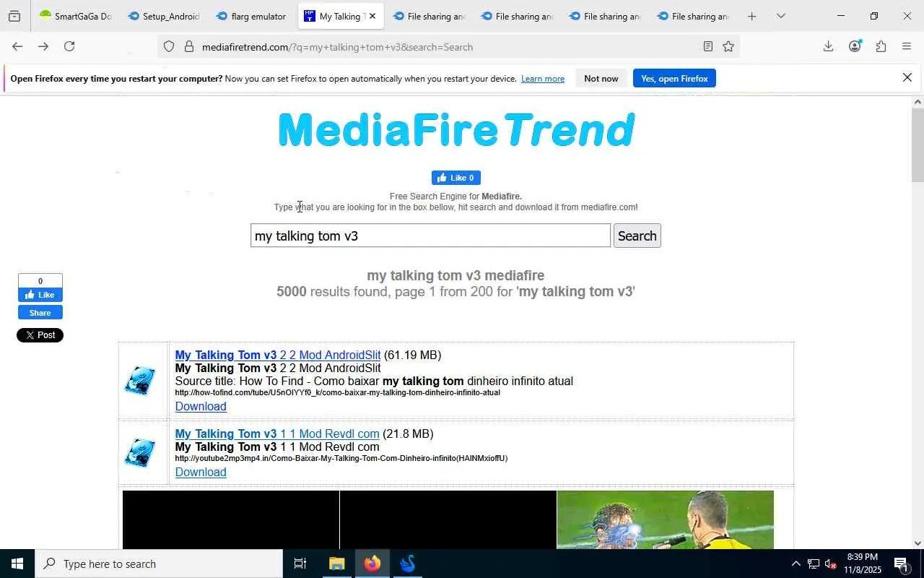Click the Firefox taskbar icon

(x=372, y=564)
